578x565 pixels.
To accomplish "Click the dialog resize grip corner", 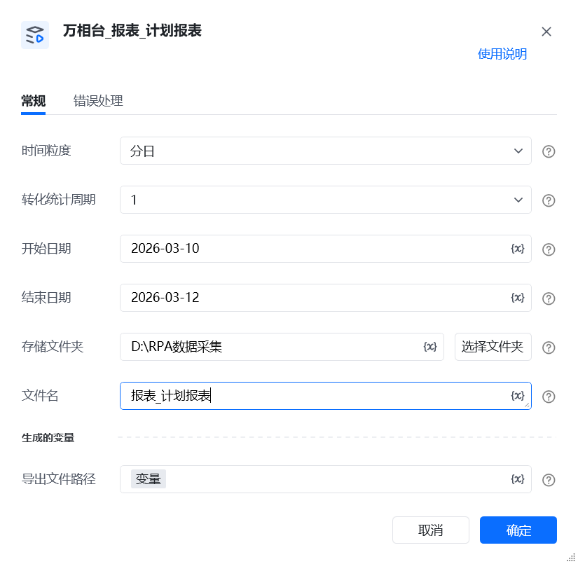I will point(571,558).
